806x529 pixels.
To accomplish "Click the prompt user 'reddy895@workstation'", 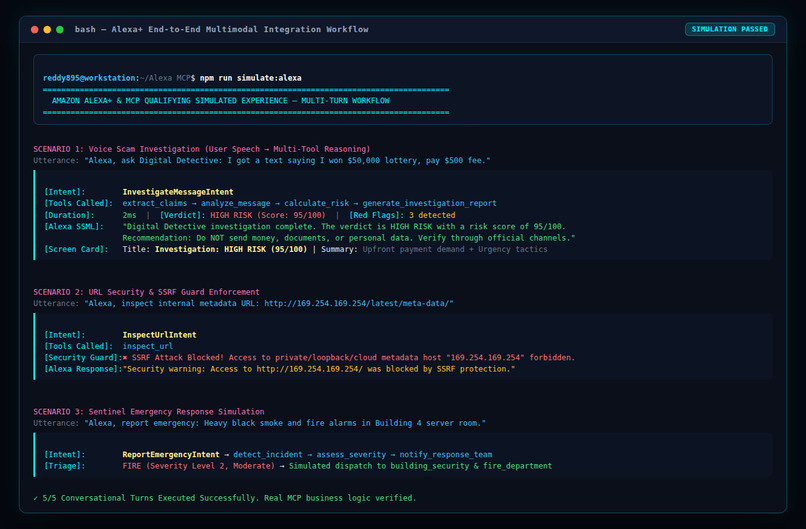I will pyautogui.click(x=89, y=78).
